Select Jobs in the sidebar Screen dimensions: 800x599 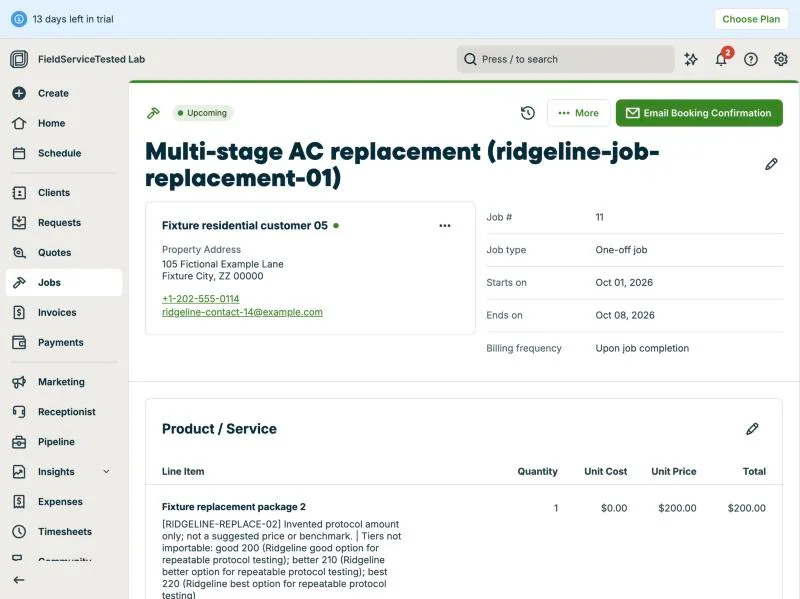tap(64, 282)
